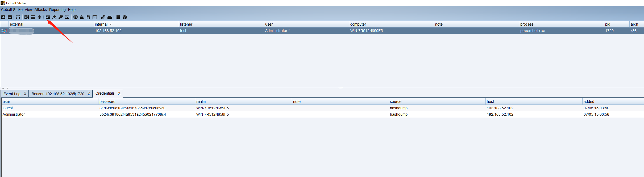
Task: Select the Guest credential row
Action: 323,108
